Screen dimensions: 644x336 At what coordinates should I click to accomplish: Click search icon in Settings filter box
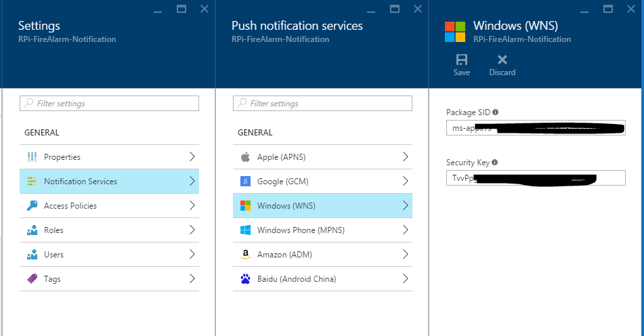click(x=28, y=103)
